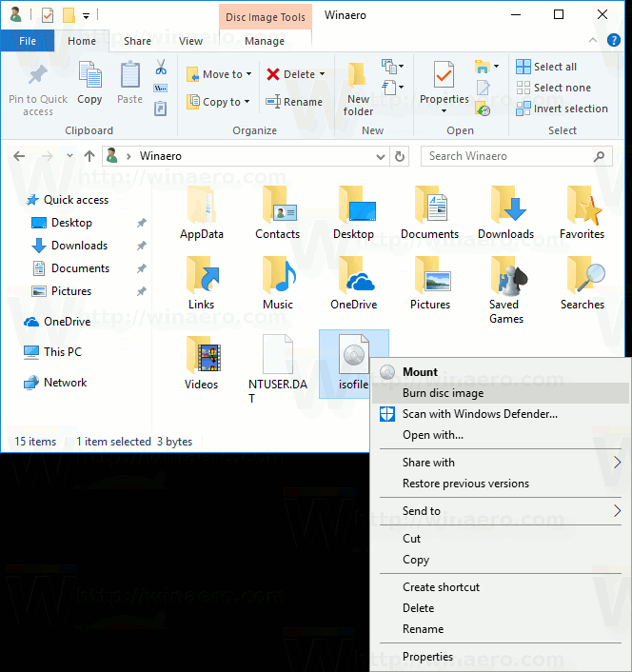Open the address bar history dropdown
632x672 pixels.
point(380,157)
